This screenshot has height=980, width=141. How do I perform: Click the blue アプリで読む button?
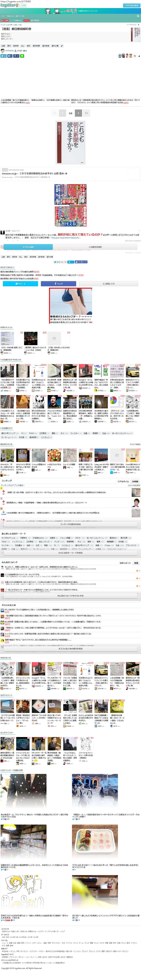[28, 247]
